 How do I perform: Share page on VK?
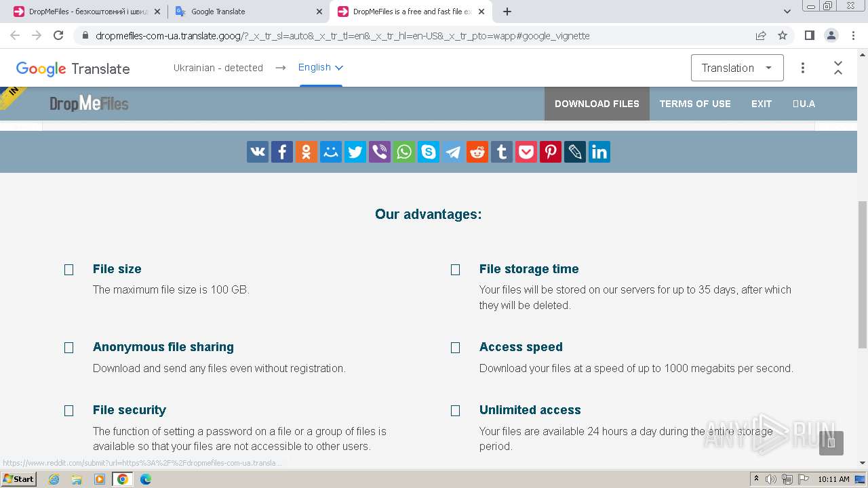tap(258, 152)
